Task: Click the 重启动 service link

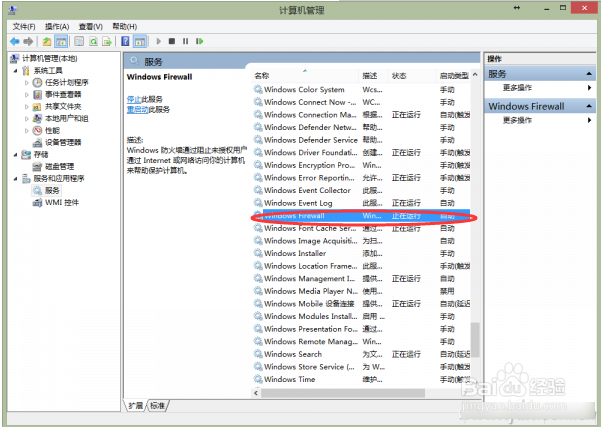Action: (x=138, y=110)
